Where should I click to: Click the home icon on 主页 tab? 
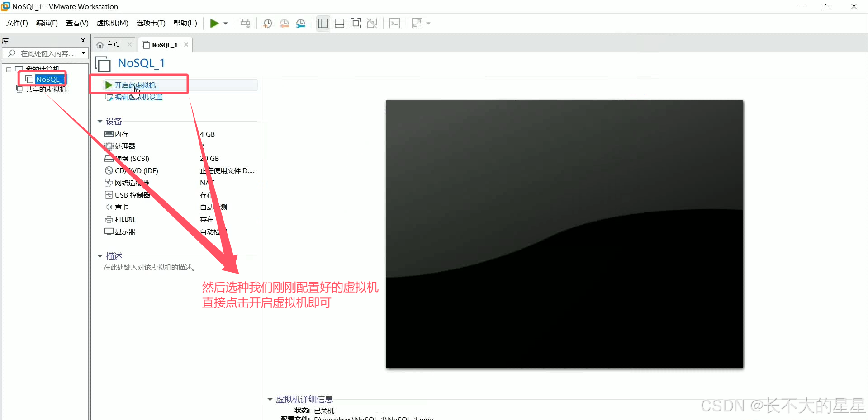pos(100,45)
